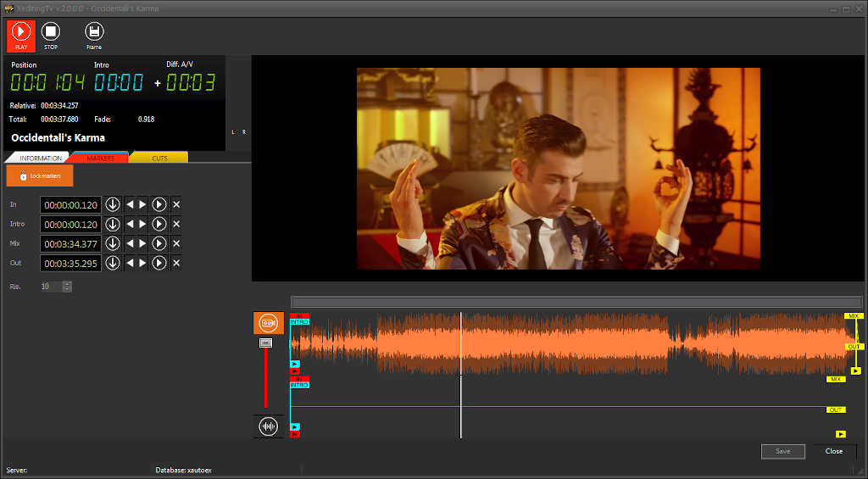Decrease the Ris. value with down arrow
The height and width of the screenshot is (479, 868).
pos(67,289)
